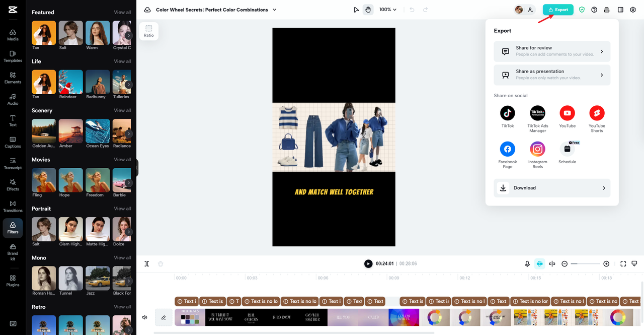Adjust the timeline zoom slider
This screenshot has width=644, height=335.
(586, 263)
